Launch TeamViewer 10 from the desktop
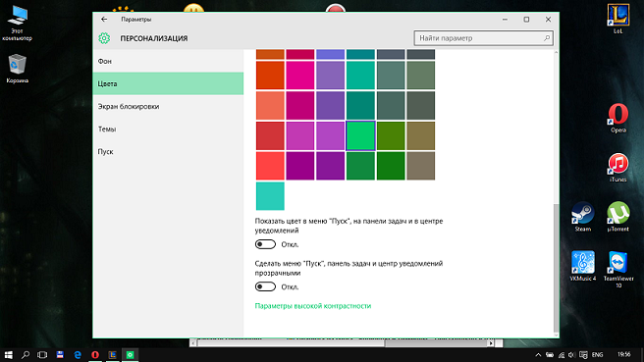The height and width of the screenshot is (362, 644). pos(618,269)
